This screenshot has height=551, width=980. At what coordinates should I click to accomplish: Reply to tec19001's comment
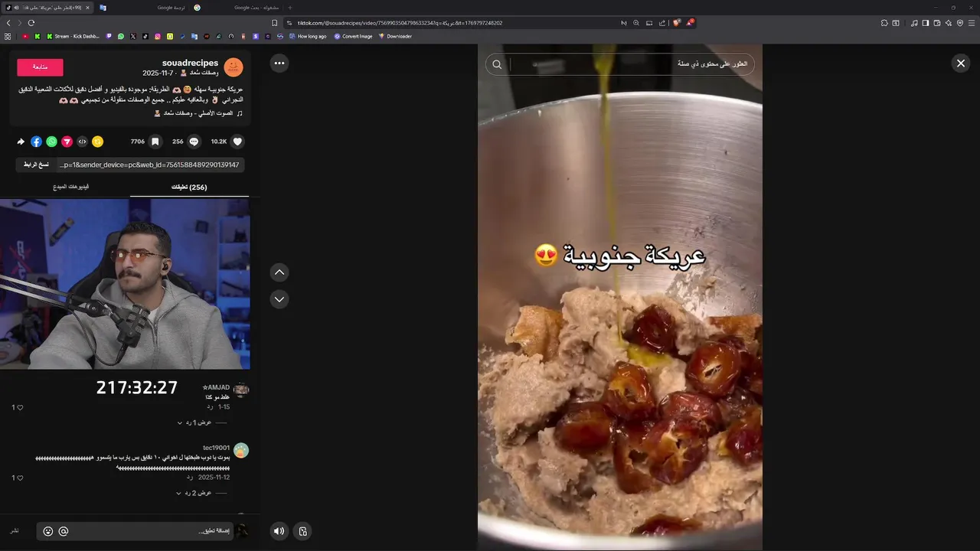pyautogui.click(x=190, y=477)
